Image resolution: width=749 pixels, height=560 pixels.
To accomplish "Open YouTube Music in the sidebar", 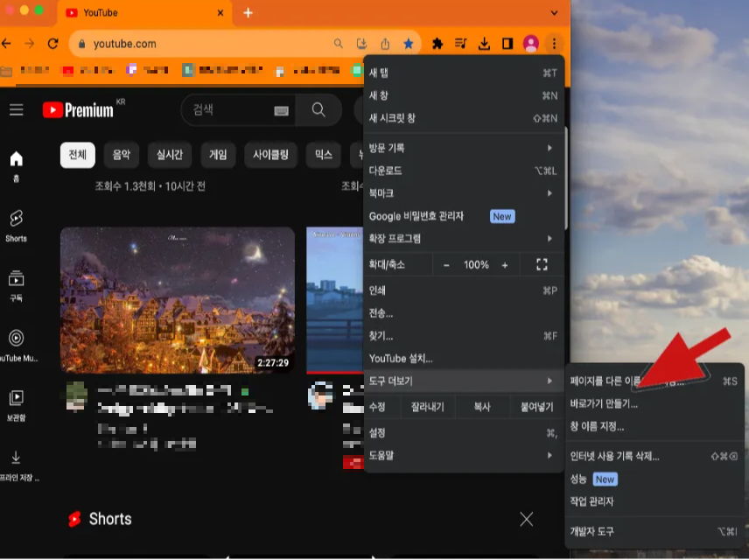I will tap(17, 346).
